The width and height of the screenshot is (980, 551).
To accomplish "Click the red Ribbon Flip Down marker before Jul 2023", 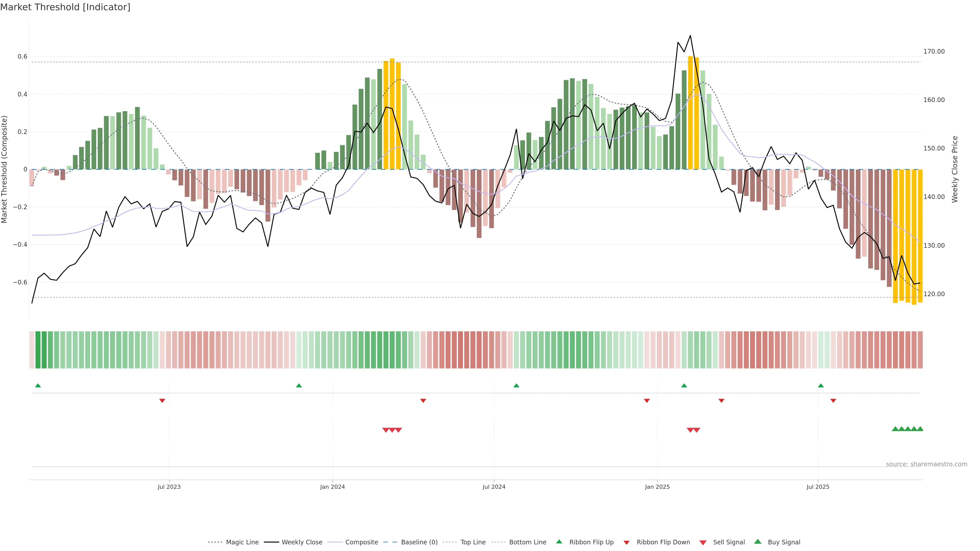I will 162,400.
